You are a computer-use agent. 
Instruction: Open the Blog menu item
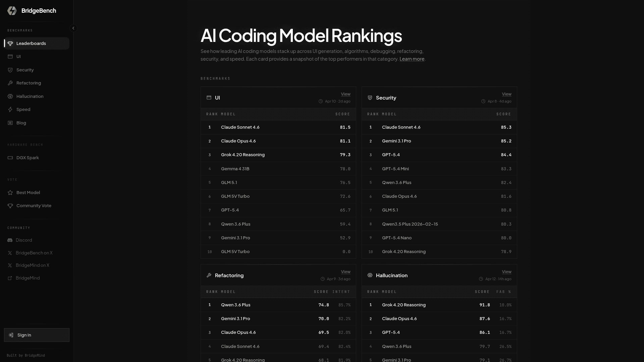21,123
